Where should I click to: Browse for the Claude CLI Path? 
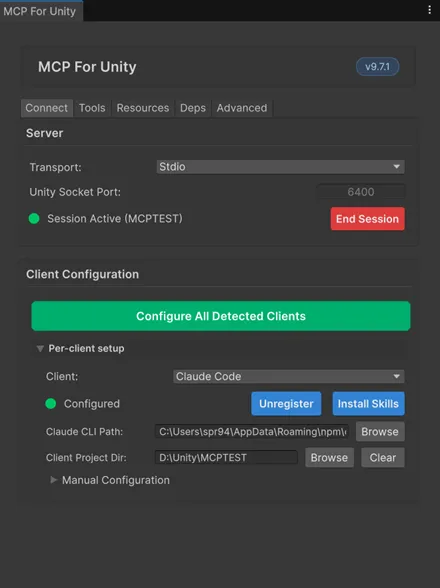[380, 432]
